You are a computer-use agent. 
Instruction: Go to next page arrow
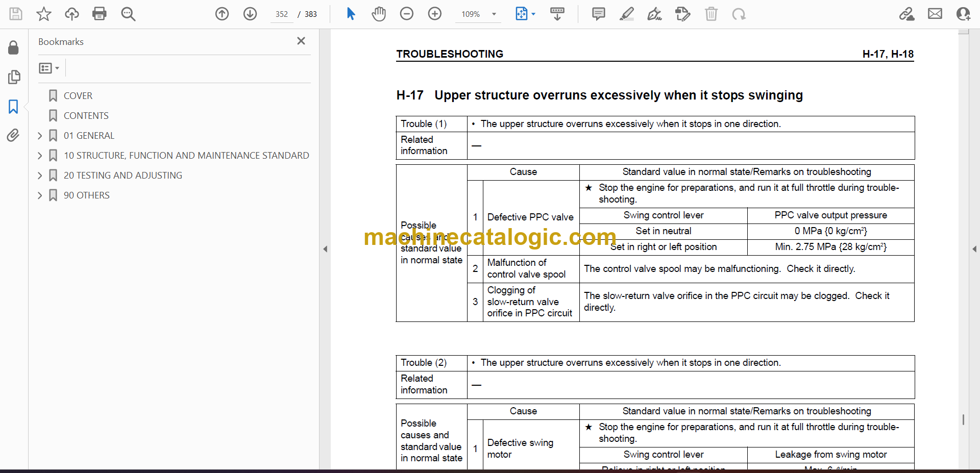pyautogui.click(x=250, y=14)
